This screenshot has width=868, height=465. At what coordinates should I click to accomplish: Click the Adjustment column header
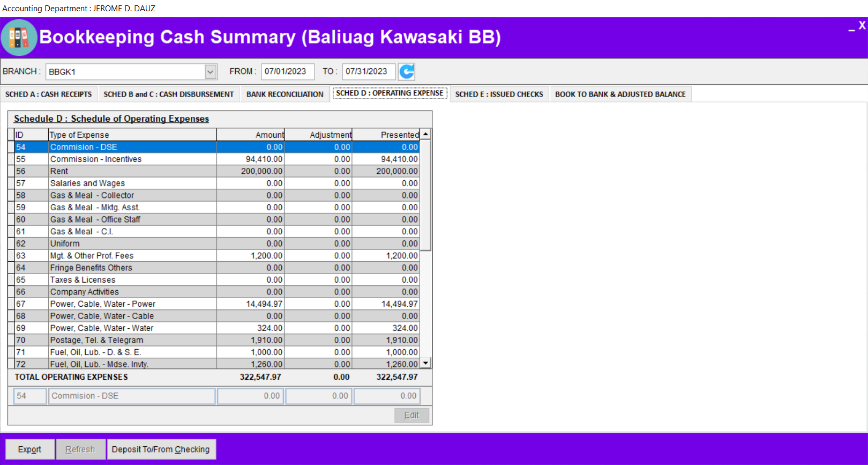tap(318, 135)
